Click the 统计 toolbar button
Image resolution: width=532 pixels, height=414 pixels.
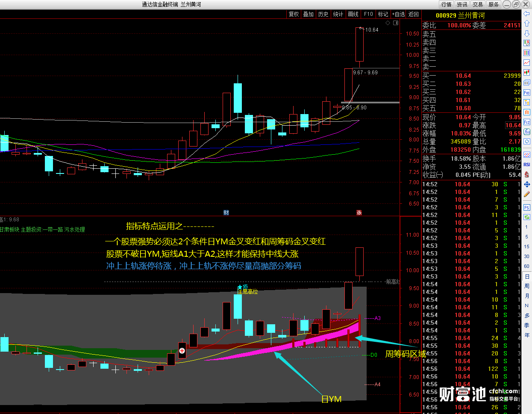[x=338, y=14]
